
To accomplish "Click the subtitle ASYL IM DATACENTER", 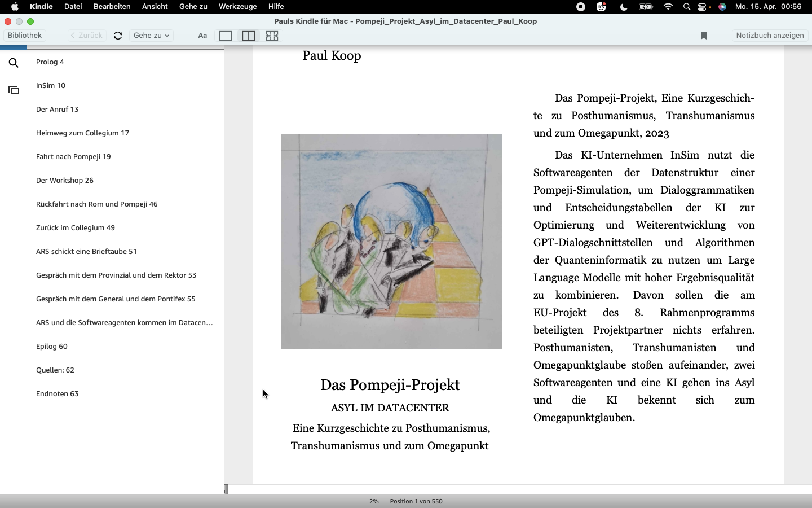I will (x=390, y=408).
